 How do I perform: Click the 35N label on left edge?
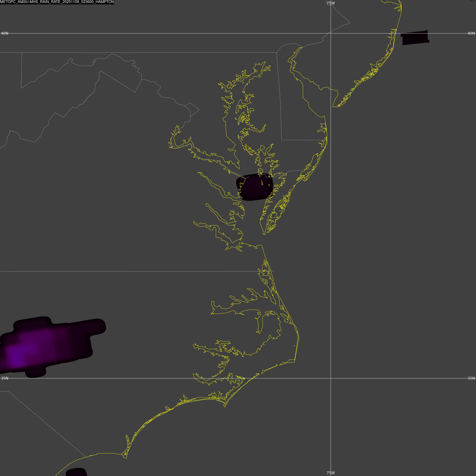pyautogui.click(x=5, y=378)
